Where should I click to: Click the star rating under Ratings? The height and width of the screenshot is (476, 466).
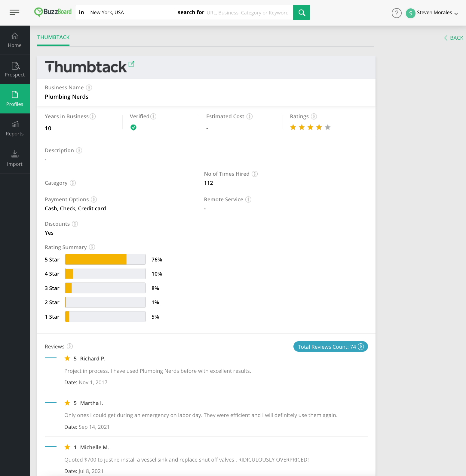[x=310, y=127]
